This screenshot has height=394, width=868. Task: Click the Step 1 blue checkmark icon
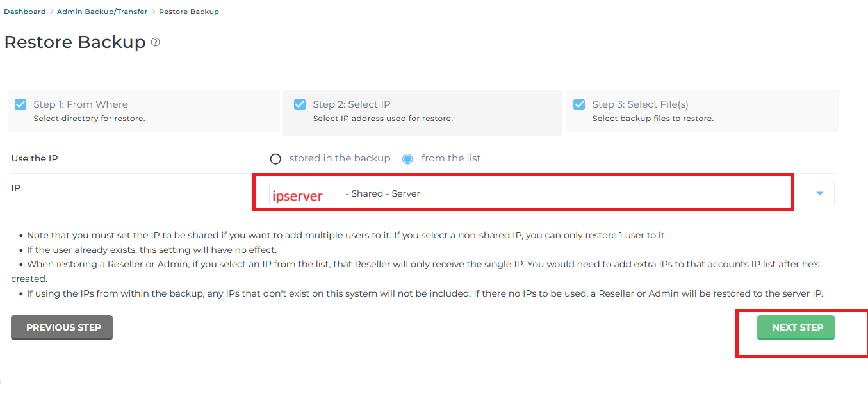[20, 104]
